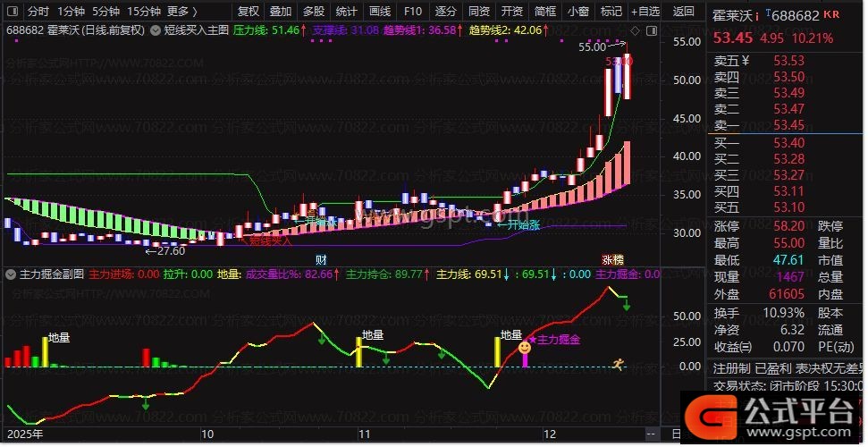Switch to 分时 intraday view
This screenshot has height=447, width=868.
38,12
